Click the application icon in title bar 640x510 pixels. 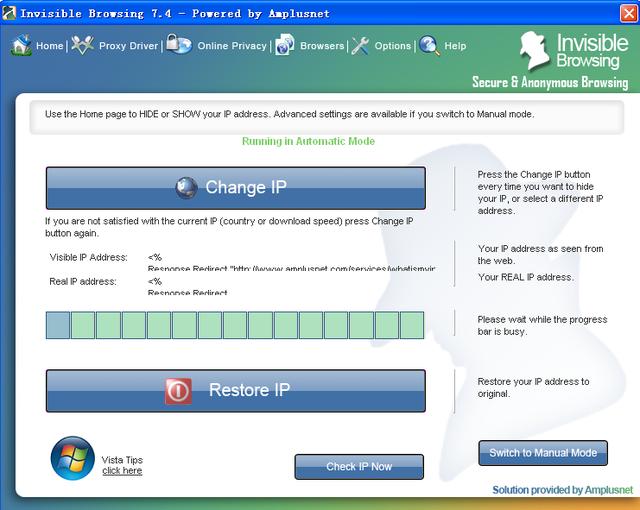pyautogui.click(x=9, y=13)
